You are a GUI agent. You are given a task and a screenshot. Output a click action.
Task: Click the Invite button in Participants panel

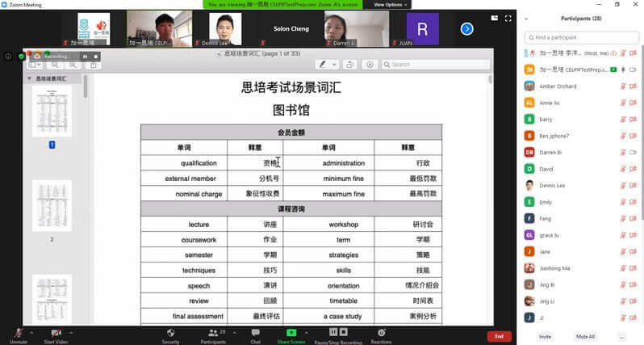545,336
